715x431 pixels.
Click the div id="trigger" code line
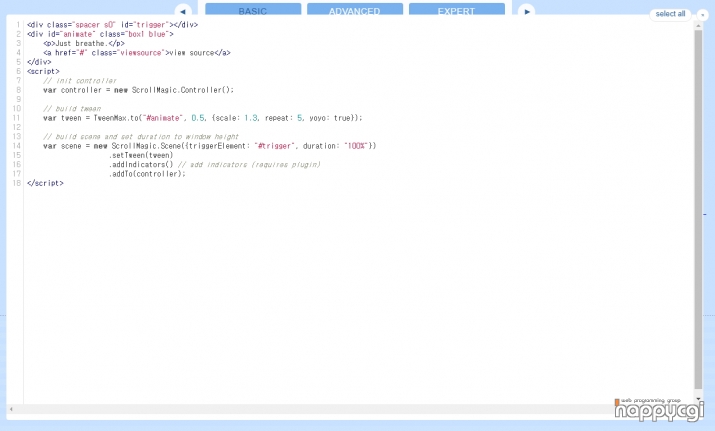tap(112, 25)
